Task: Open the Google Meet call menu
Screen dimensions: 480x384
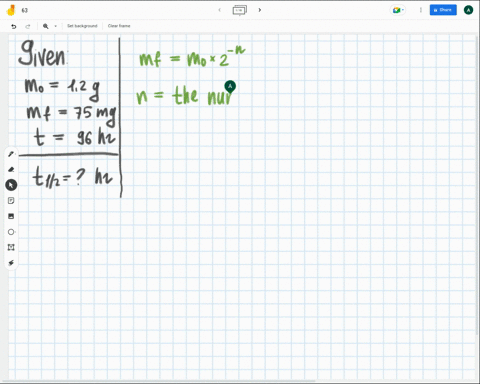Action: pyautogui.click(x=398, y=10)
